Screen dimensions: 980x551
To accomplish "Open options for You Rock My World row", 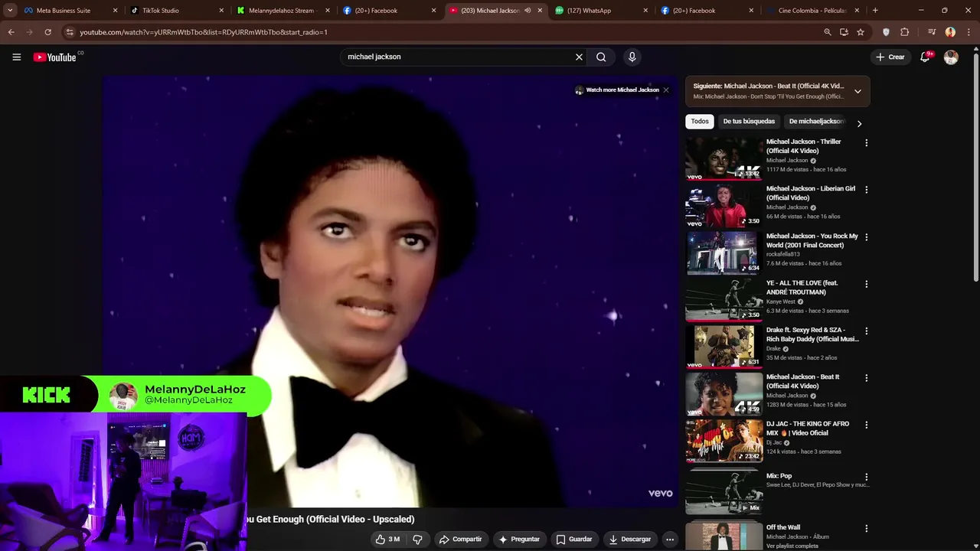I will point(866,237).
